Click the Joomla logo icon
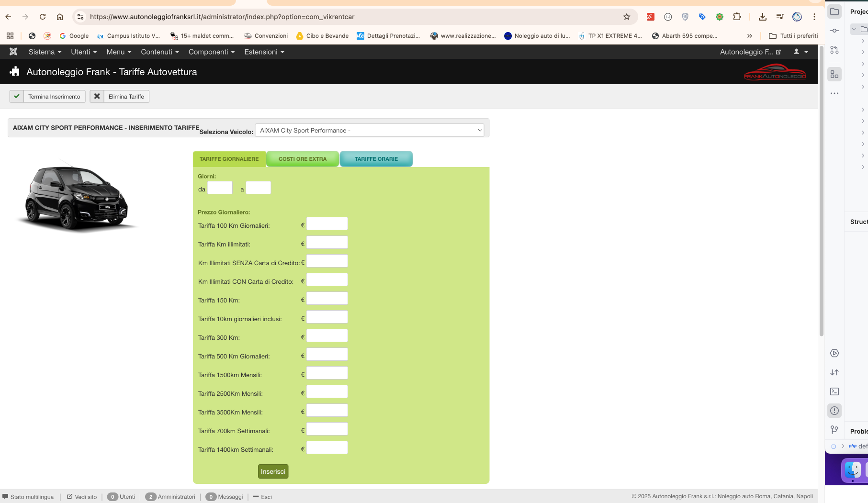This screenshot has width=868, height=503. [13, 52]
